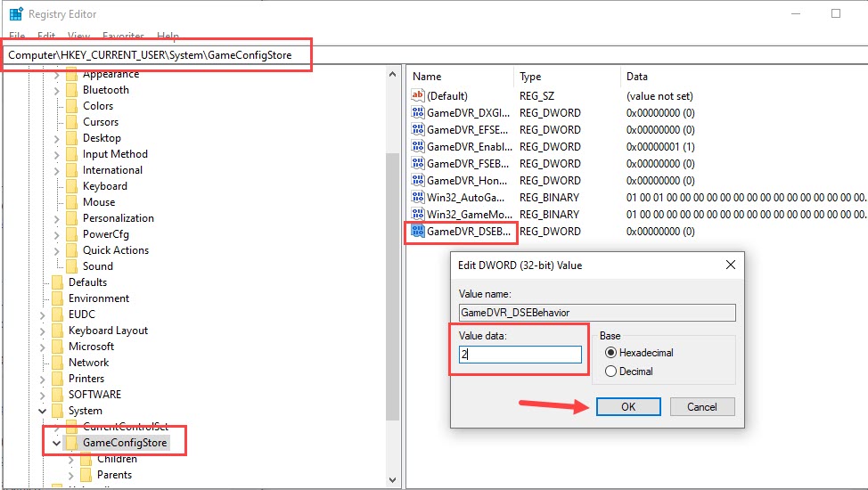
Task: Click the Value name field GameDVR_DSEBehavior
Action: pos(597,313)
